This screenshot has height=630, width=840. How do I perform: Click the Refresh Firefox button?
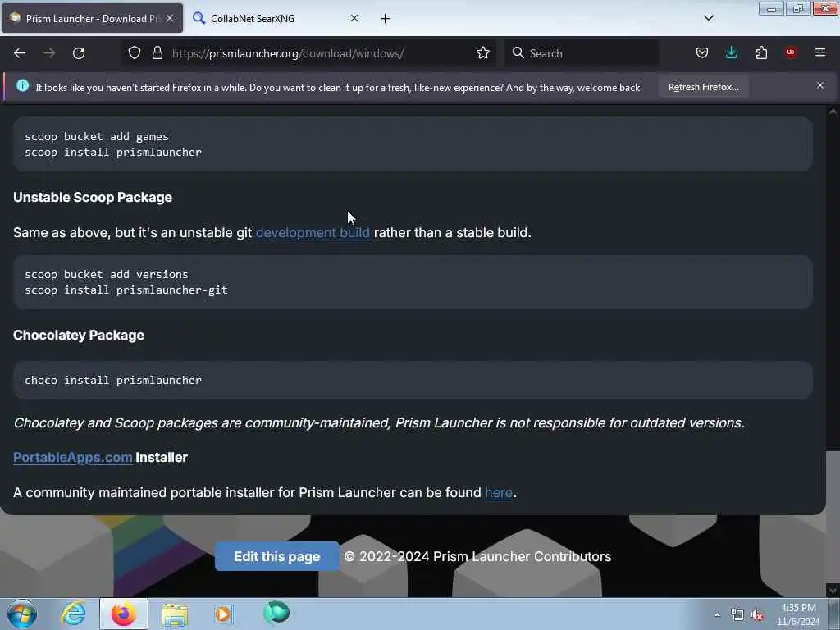703,87
